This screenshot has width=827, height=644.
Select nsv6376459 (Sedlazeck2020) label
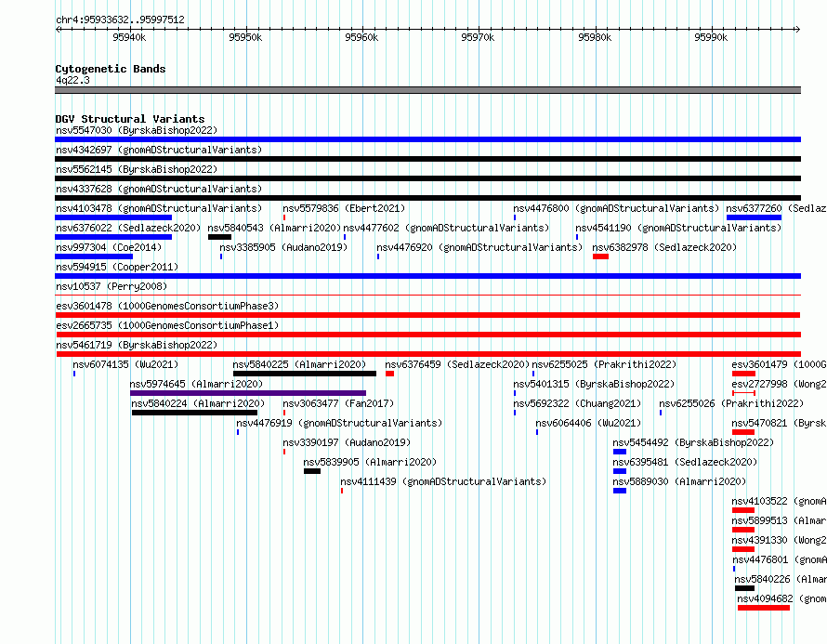[x=457, y=364]
